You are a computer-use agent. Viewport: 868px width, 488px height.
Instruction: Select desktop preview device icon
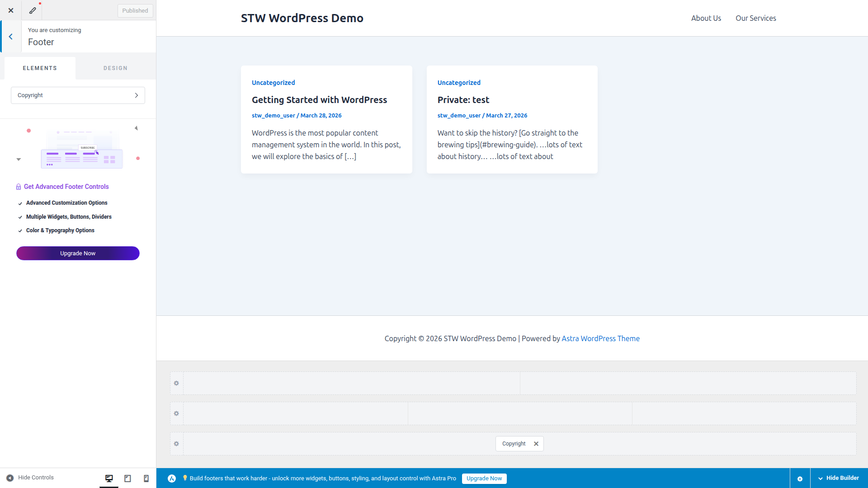(109, 478)
